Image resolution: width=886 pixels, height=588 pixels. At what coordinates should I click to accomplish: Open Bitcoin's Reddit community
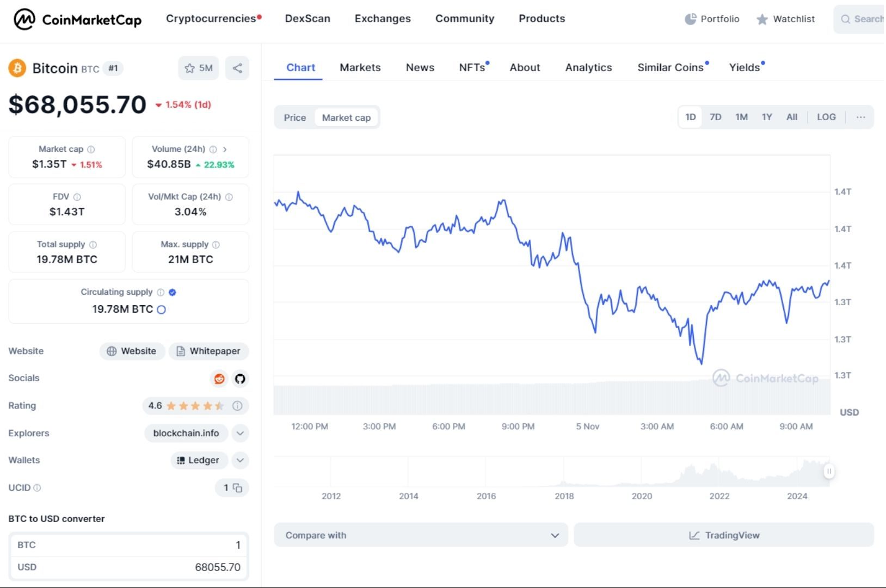pos(219,379)
